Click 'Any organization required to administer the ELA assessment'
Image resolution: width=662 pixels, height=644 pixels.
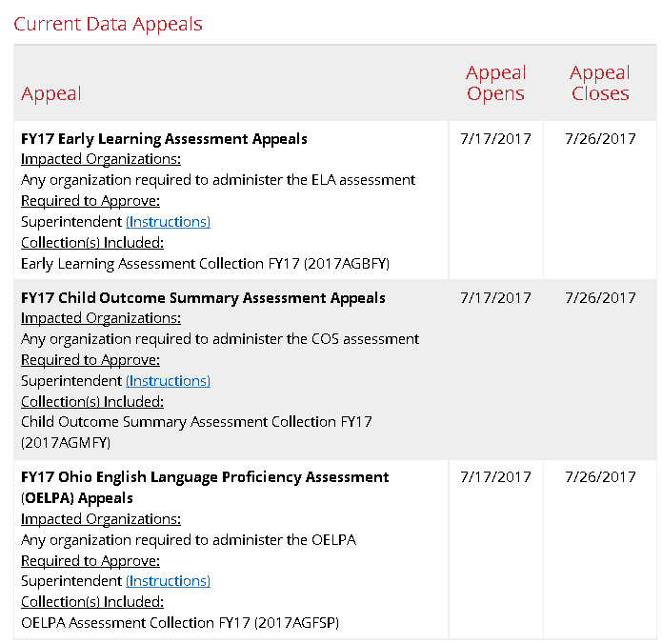click(218, 180)
